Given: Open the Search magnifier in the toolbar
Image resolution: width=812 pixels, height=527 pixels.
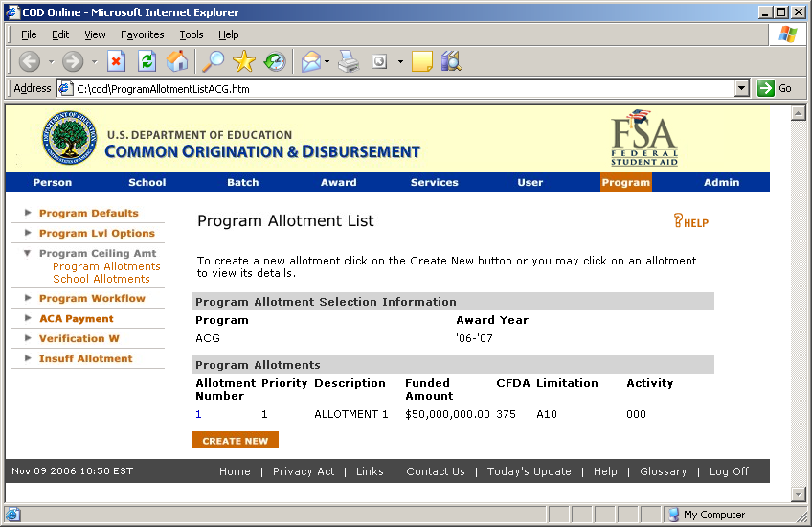Looking at the screenshot, I should click(212, 61).
